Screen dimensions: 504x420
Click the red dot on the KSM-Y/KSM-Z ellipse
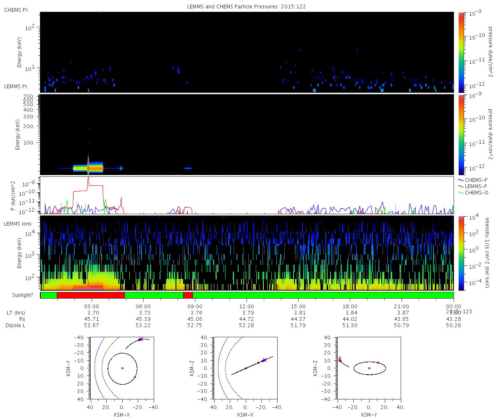[378, 362]
